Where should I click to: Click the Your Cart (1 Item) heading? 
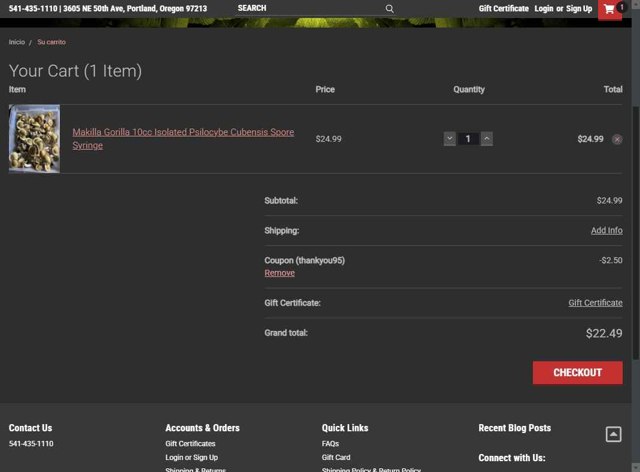click(75, 71)
